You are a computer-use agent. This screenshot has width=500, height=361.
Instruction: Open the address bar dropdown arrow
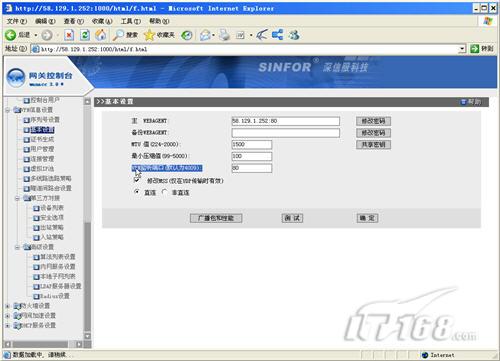[462, 49]
